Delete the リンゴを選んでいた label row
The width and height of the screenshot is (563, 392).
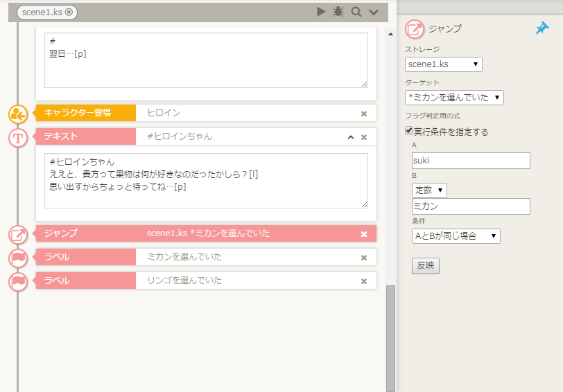click(364, 282)
